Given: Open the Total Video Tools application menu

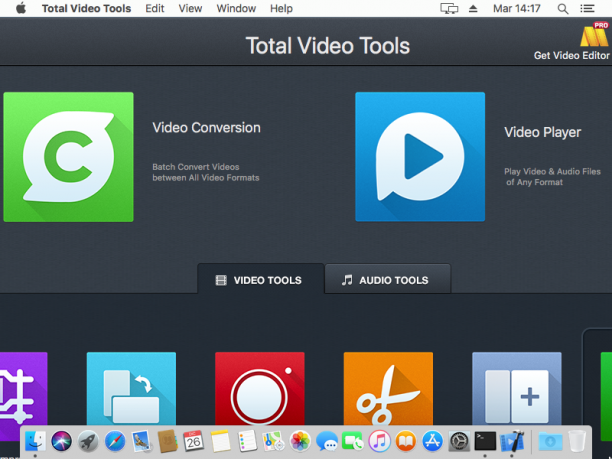Looking at the screenshot, I should (x=86, y=8).
